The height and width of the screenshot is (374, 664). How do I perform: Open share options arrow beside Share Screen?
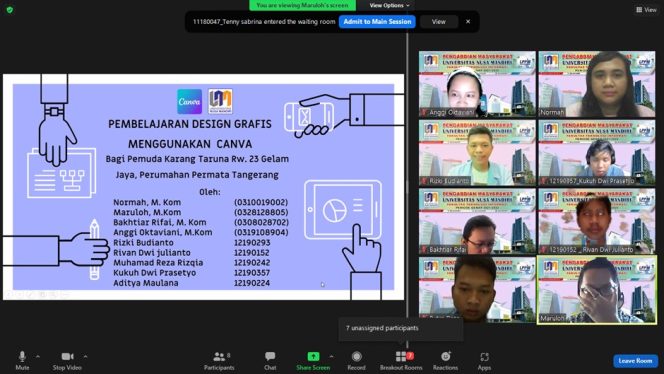[331, 357]
